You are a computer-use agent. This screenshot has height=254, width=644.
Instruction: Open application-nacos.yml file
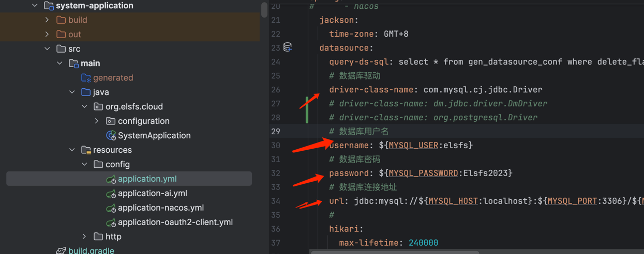click(160, 208)
